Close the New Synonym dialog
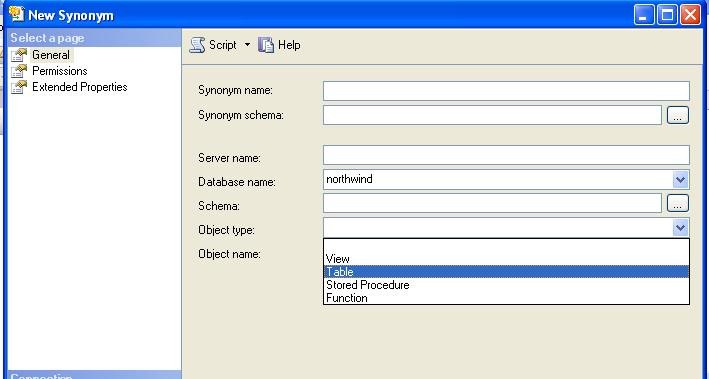Screen dimensions: 709x379 (690, 15)
